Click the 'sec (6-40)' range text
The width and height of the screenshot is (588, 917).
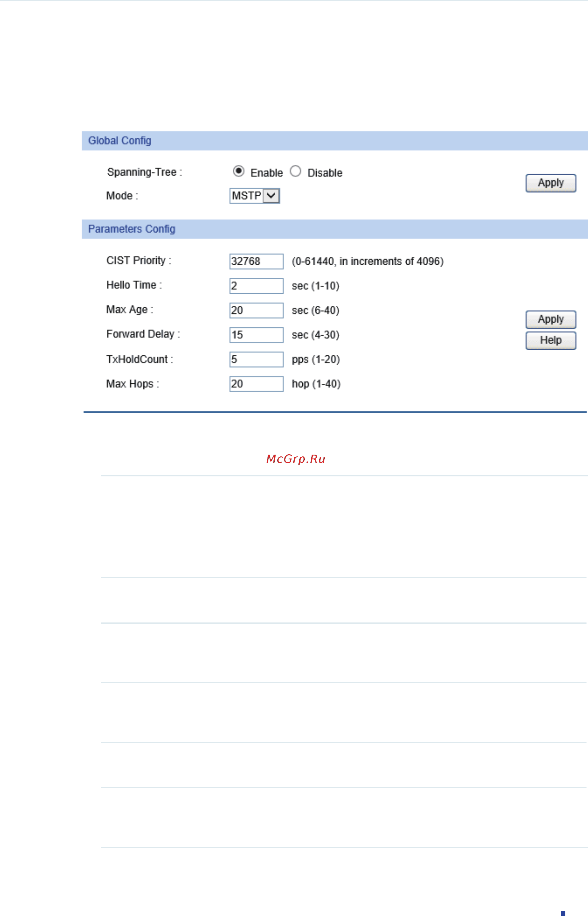point(316,311)
